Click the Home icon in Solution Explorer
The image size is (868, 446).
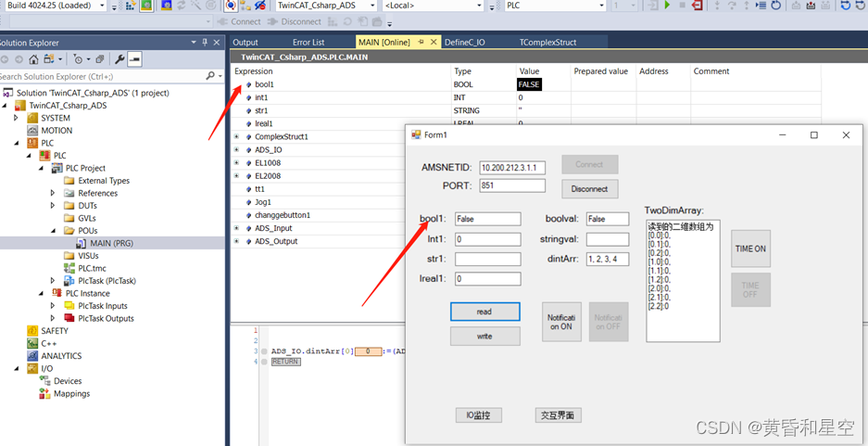(x=33, y=58)
